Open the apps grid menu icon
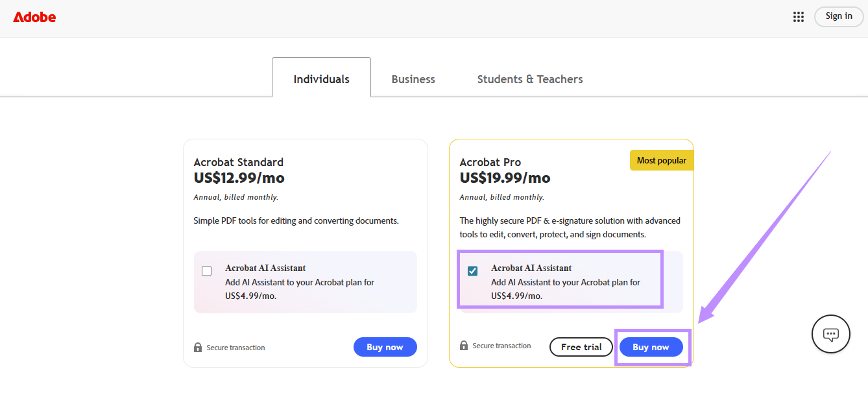Screen dimensions: 868x404 coord(799,17)
